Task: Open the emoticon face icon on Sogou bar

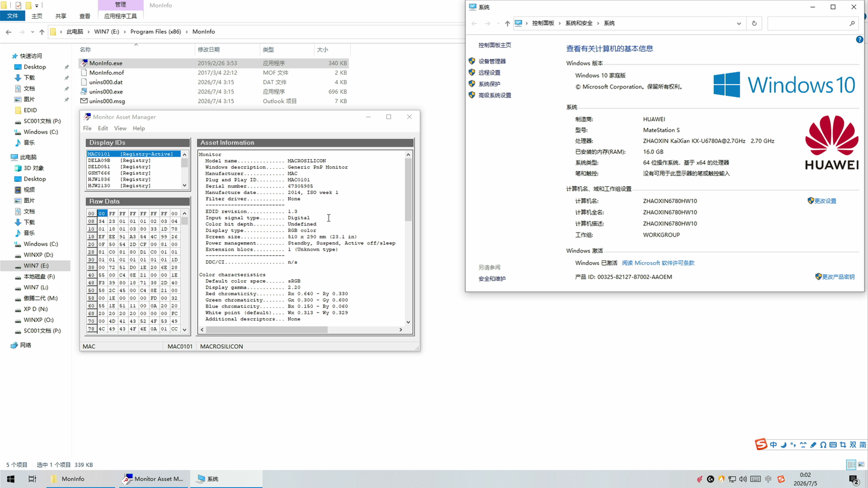Action: click(803, 445)
